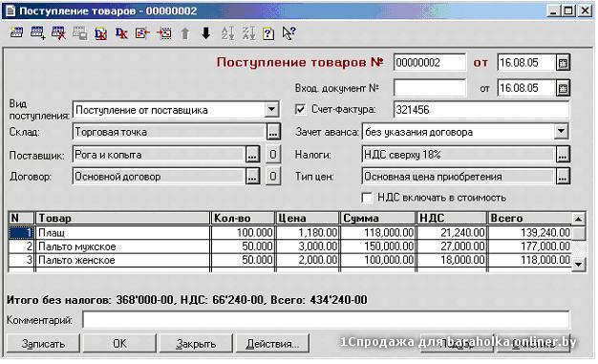Click the Кол-во column header
Viewport: 598px width, 364px height.
[243, 218]
